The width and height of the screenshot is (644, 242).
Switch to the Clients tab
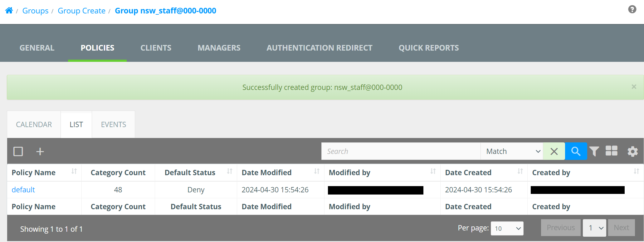[x=156, y=48]
